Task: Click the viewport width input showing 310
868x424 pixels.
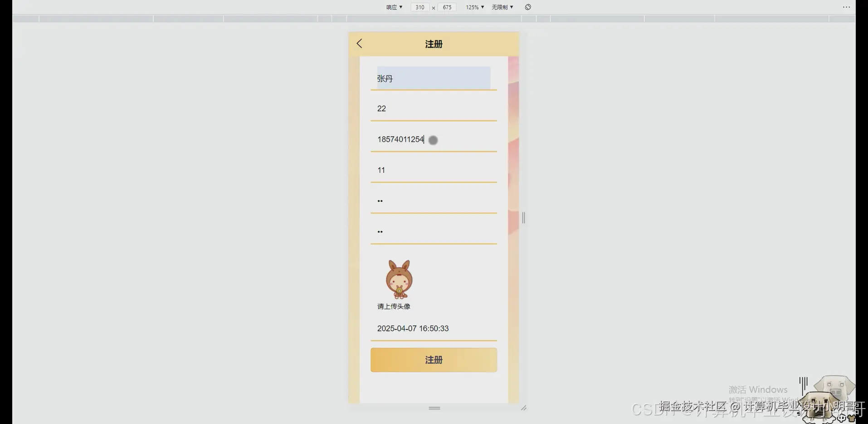Action: (419, 7)
